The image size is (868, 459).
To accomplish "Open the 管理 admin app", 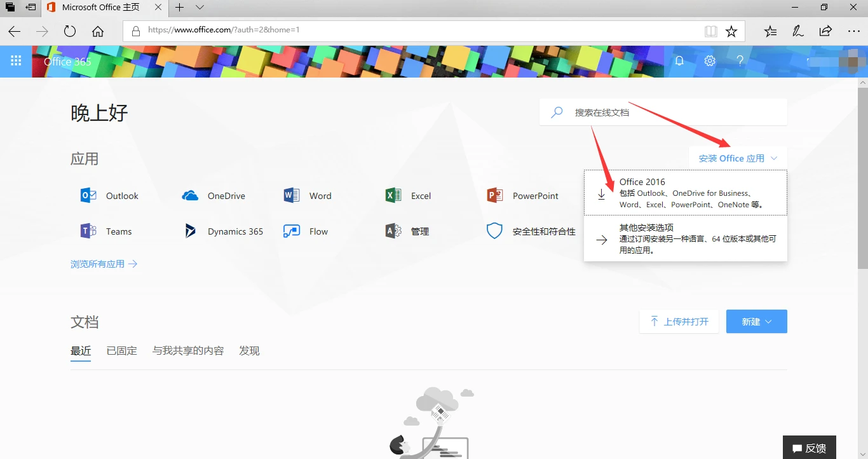I will pos(407,231).
